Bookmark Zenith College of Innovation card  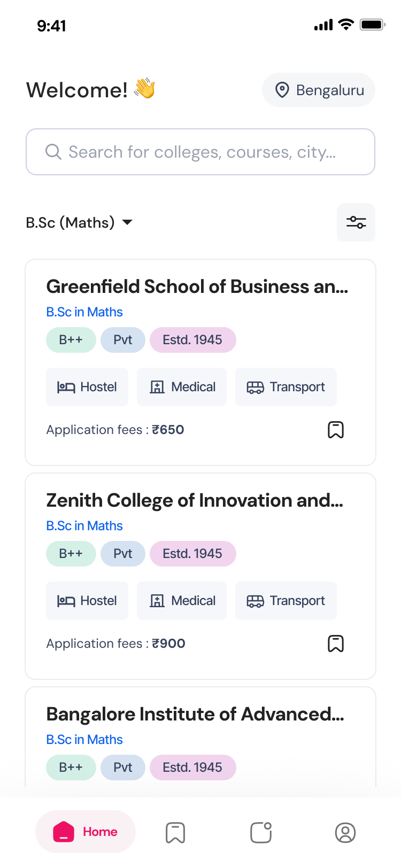tap(335, 644)
